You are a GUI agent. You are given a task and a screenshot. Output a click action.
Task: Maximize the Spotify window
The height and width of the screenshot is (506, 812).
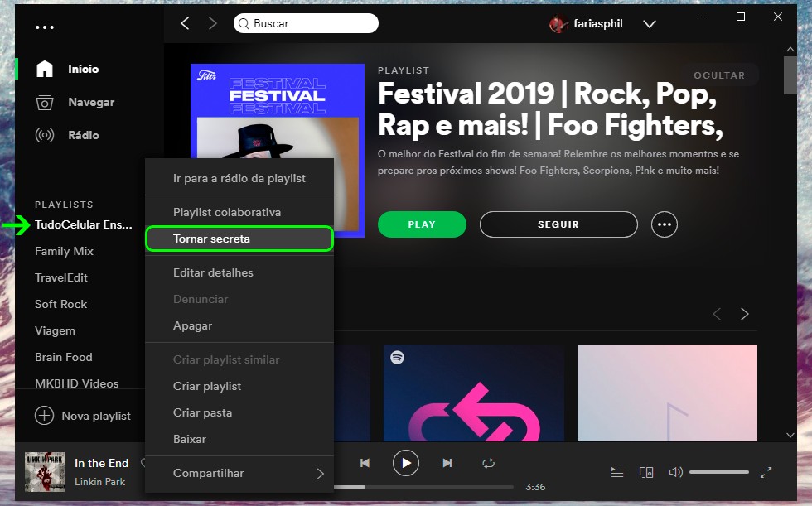741,17
